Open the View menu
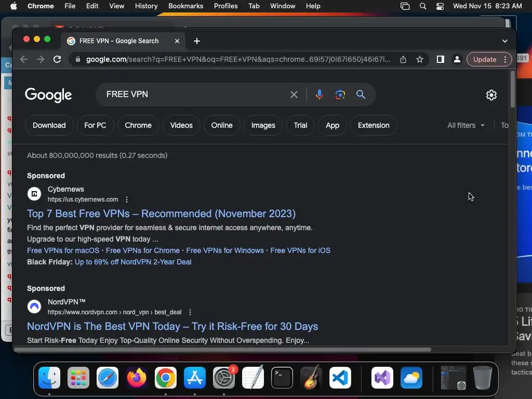The height and width of the screenshot is (399, 532). (116, 6)
